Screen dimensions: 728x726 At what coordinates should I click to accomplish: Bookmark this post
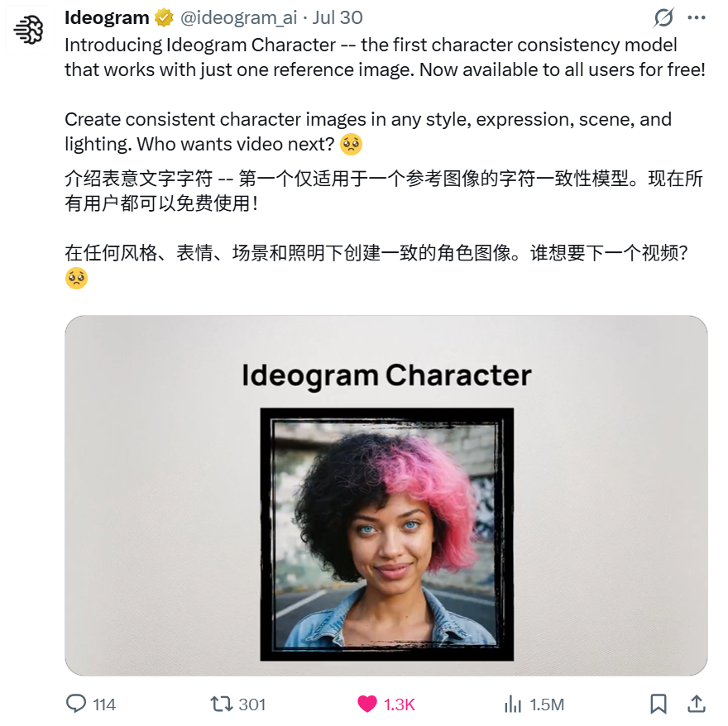(659, 704)
